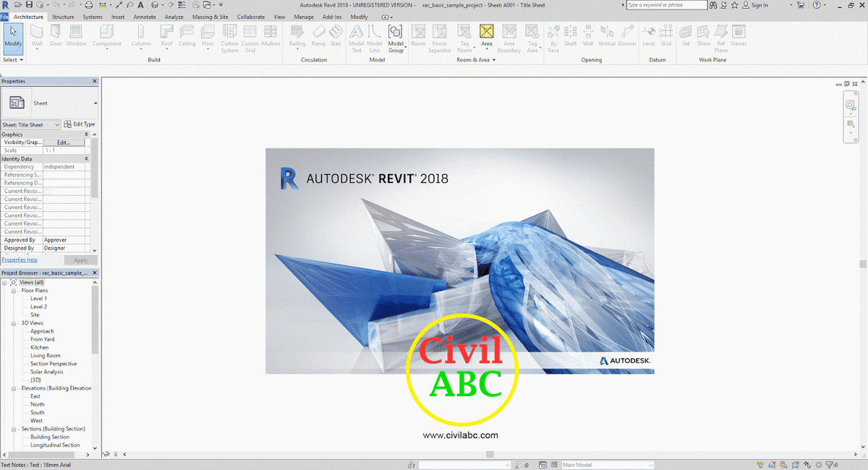Click the Properties help link
Image resolution: width=868 pixels, height=470 pixels.
(19, 259)
